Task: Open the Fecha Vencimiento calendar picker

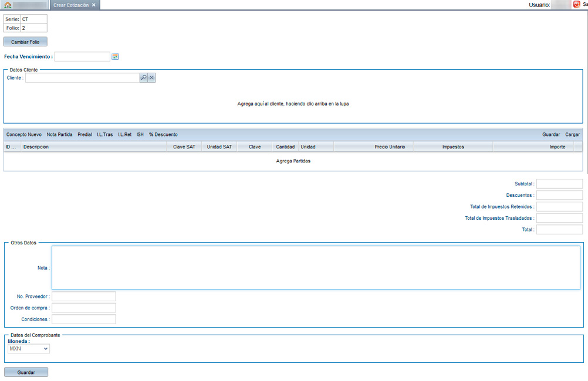Action: click(x=116, y=57)
